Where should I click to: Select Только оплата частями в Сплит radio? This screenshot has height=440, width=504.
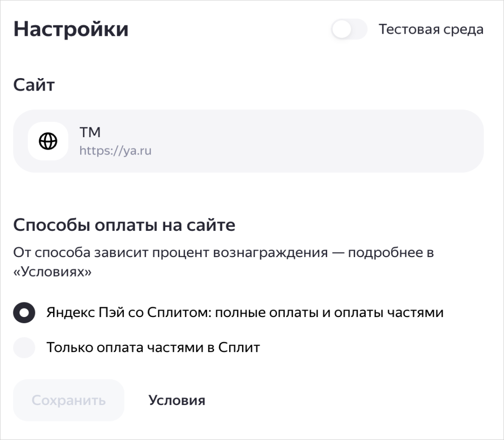(x=24, y=347)
